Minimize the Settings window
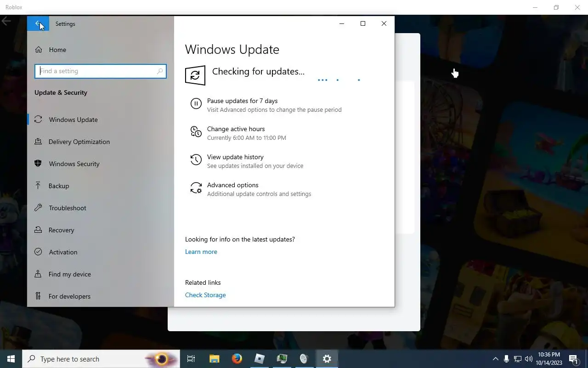This screenshot has width=588, height=368. tap(341, 23)
